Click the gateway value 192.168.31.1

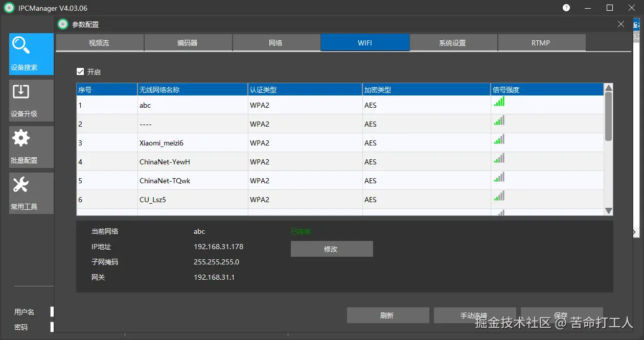(214, 277)
